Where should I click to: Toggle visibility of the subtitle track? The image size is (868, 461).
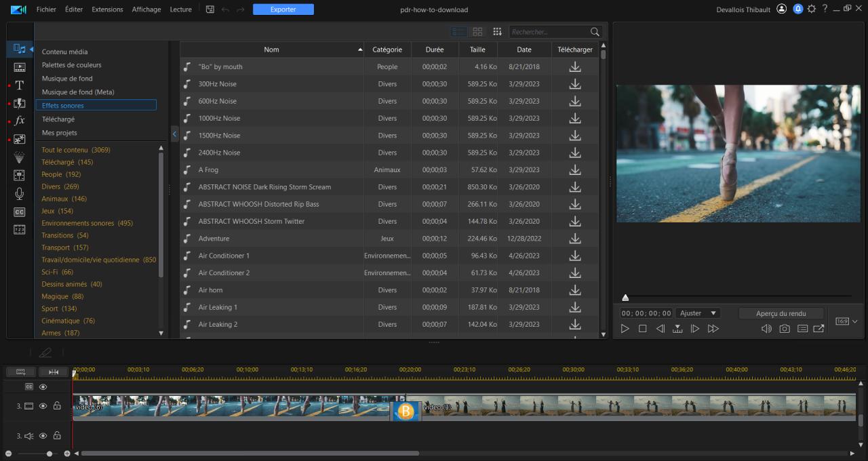pyautogui.click(x=43, y=387)
